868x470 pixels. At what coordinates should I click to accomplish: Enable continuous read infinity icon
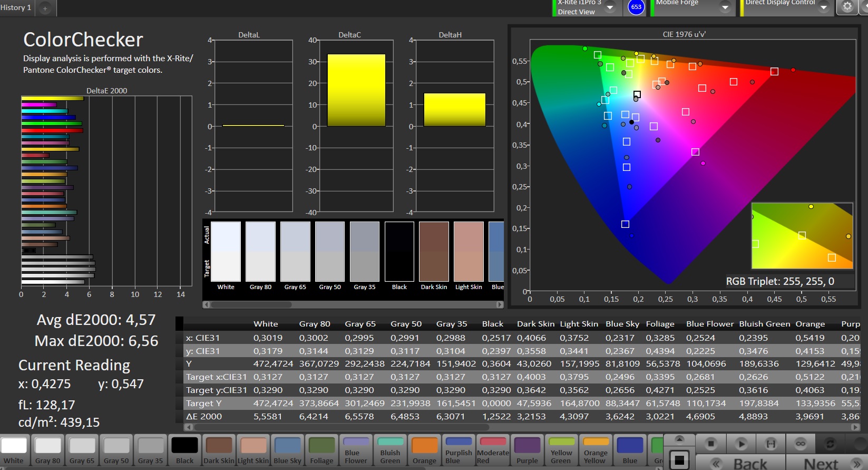[800, 444]
